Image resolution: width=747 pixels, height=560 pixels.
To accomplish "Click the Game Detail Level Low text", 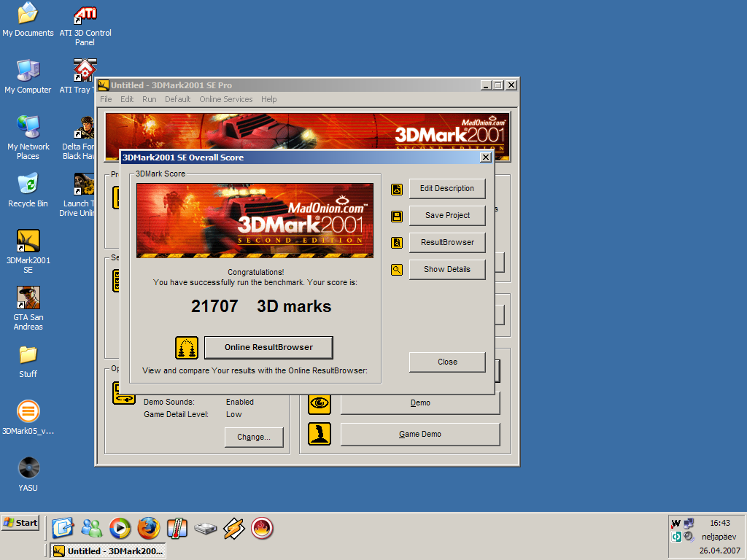I will pyautogui.click(x=233, y=414).
